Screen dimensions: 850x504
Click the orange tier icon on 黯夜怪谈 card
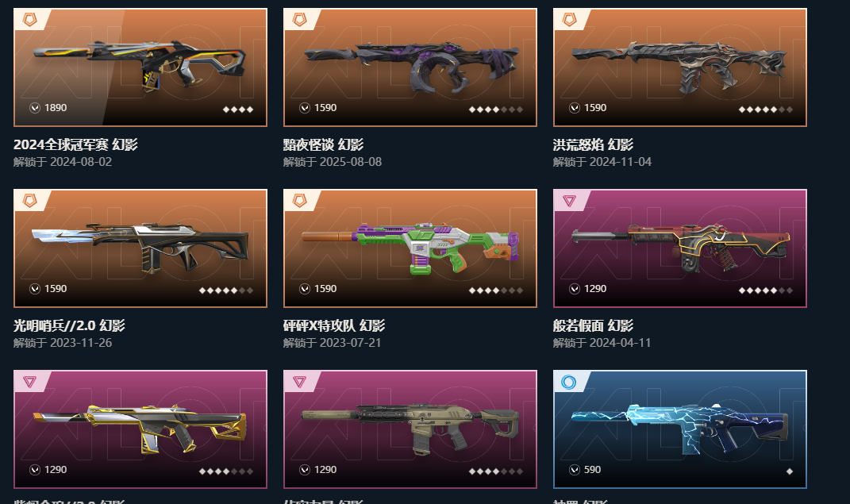point(300,20)
